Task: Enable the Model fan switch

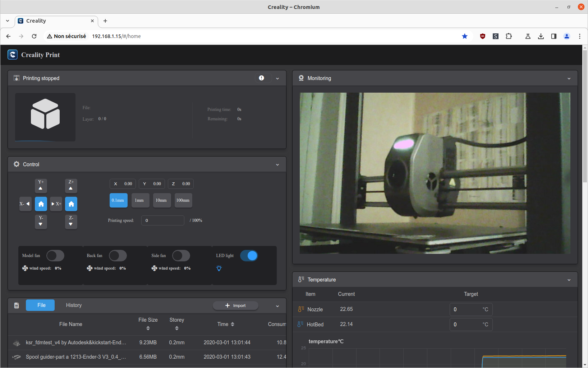Action: point(55,256)
